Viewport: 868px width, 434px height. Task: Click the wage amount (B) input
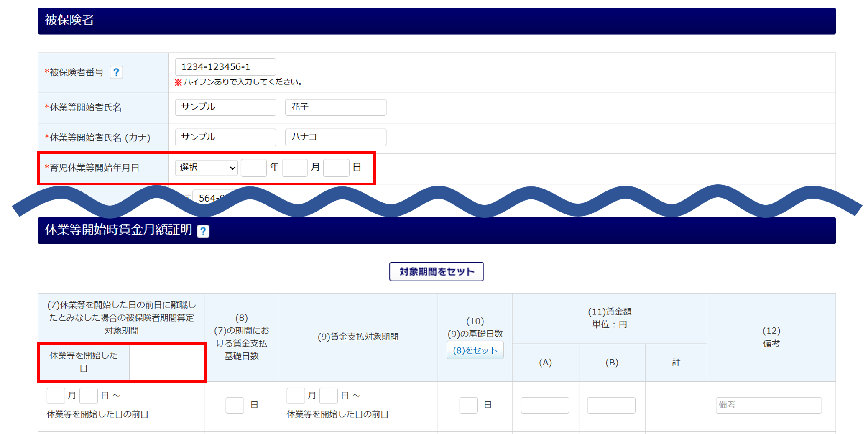pos(611,405)
